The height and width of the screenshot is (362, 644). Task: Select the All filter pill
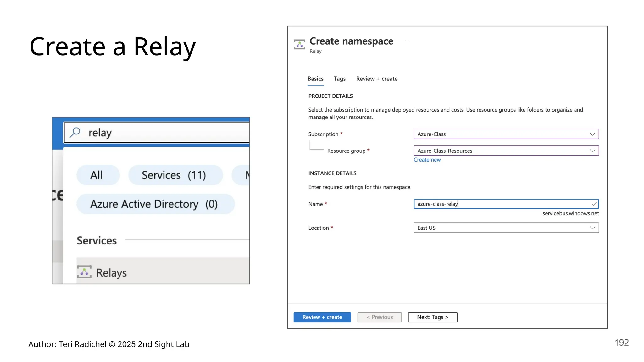pos(97,175)
